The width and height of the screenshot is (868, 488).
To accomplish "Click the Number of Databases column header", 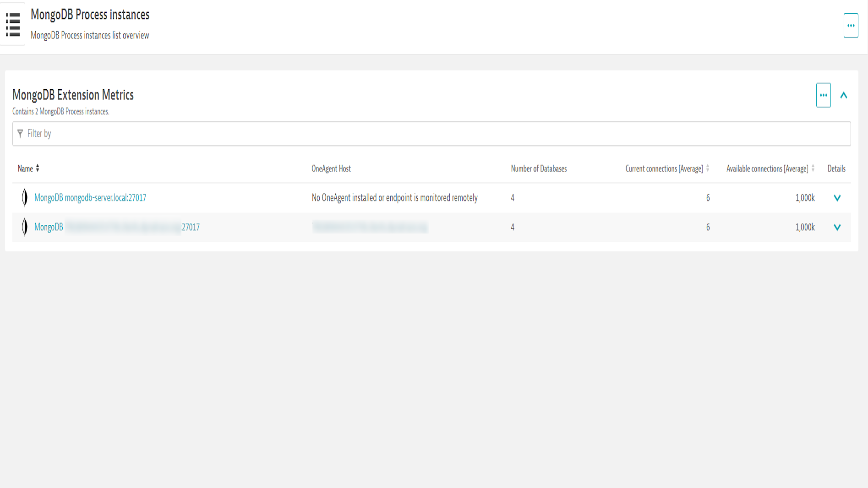I will (x=539, y=168).
